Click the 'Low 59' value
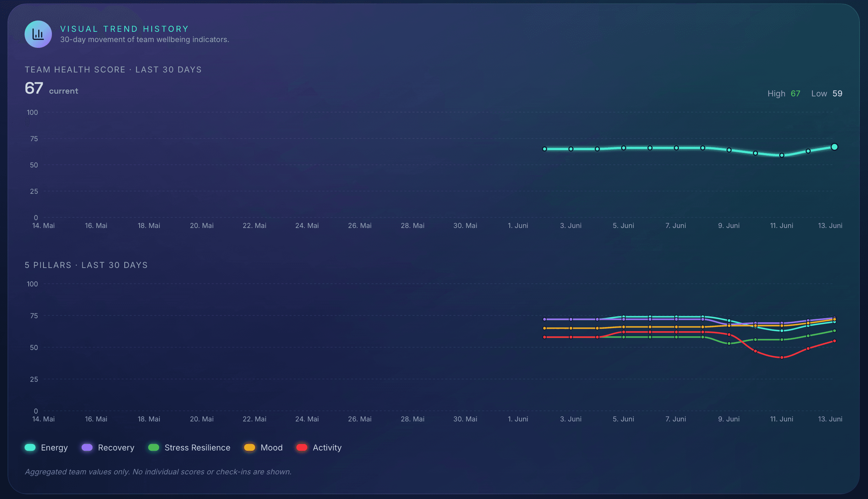 tap(827, 94)
